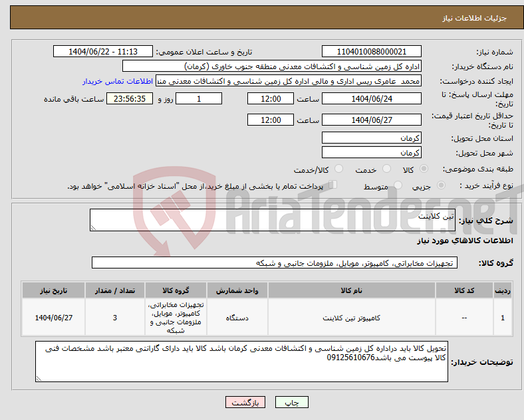Image resolution: width=524 pixels, height=420 pixels.
Task: Click the واحد شمارش column header
Action: pyautogui.click(x=237, y=290)
